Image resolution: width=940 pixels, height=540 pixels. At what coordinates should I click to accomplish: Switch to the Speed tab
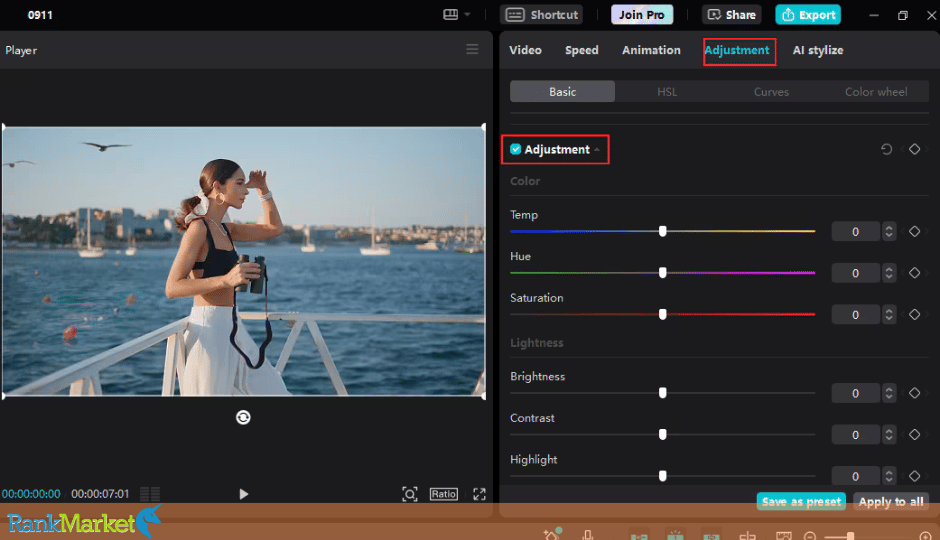coord(582,50)
